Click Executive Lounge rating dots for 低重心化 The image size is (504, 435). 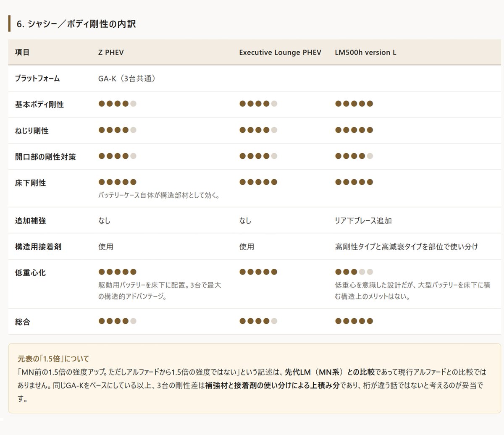[258, 272]
